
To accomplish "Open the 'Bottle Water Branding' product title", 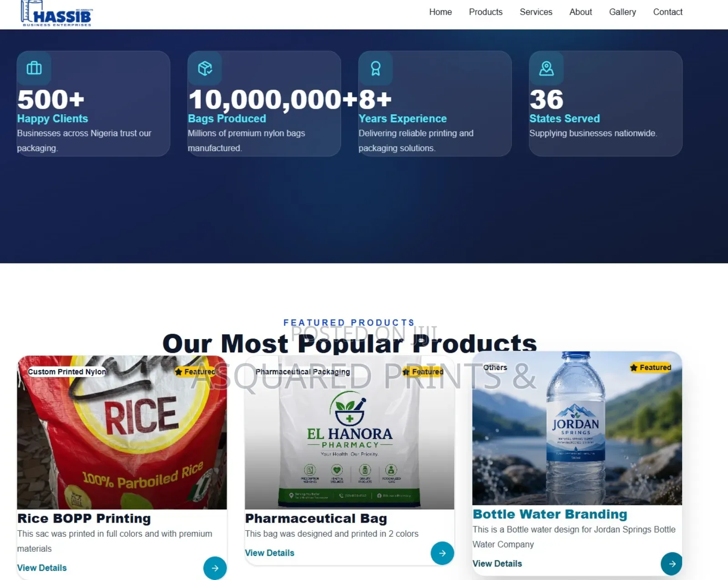I will 550,514.
